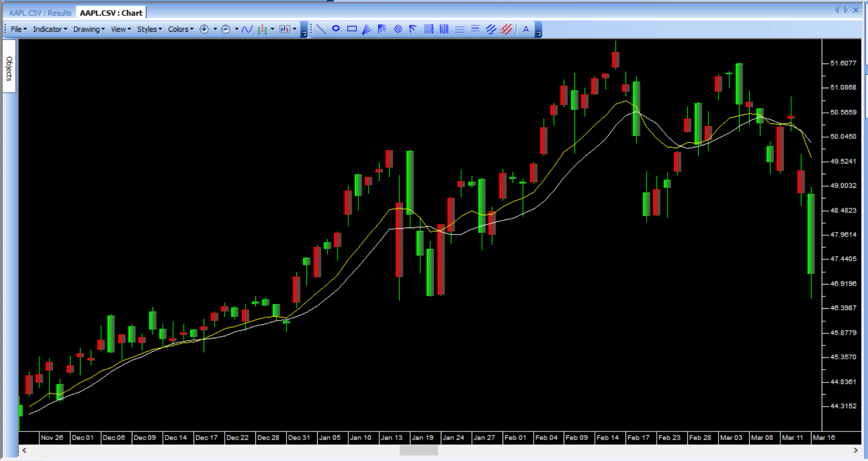Select the vertical lines grid tool
Image resolution: width=868 pixels, height=461 pixels.
(x=444, y=29)
